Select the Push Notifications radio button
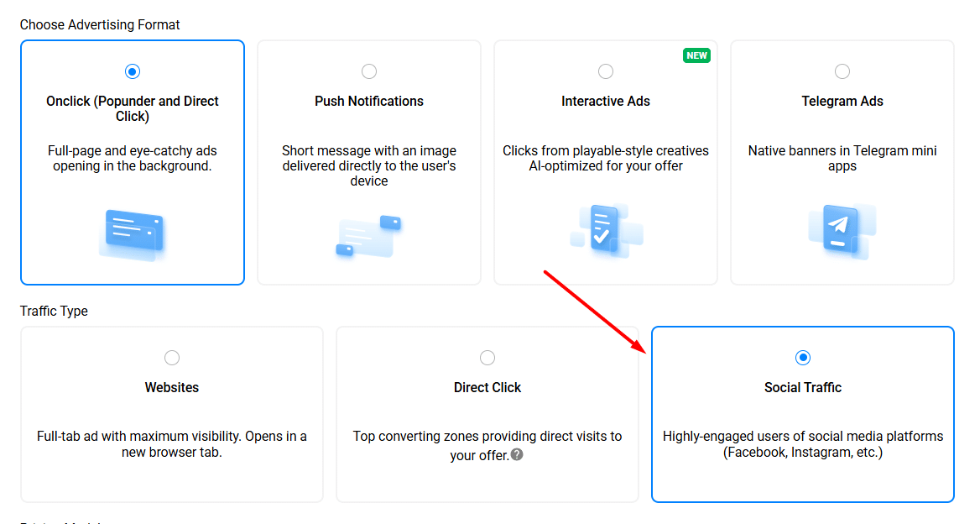 [x=369, y=71]
